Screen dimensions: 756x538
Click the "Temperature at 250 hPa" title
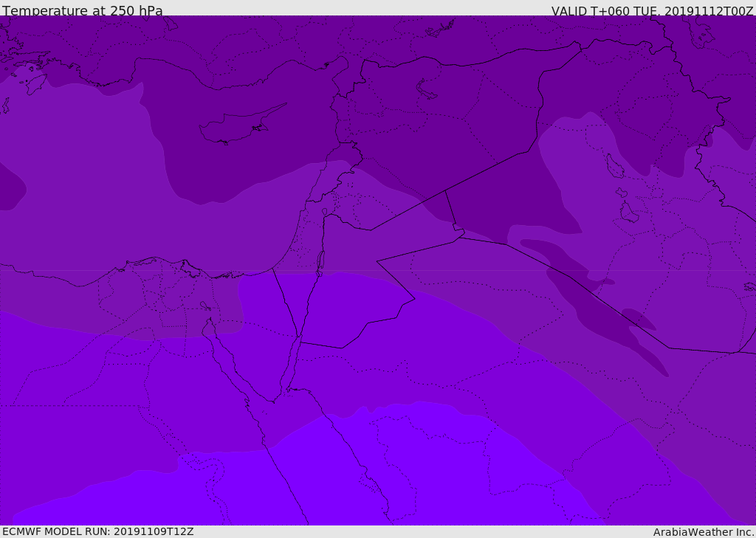[82, 10]
